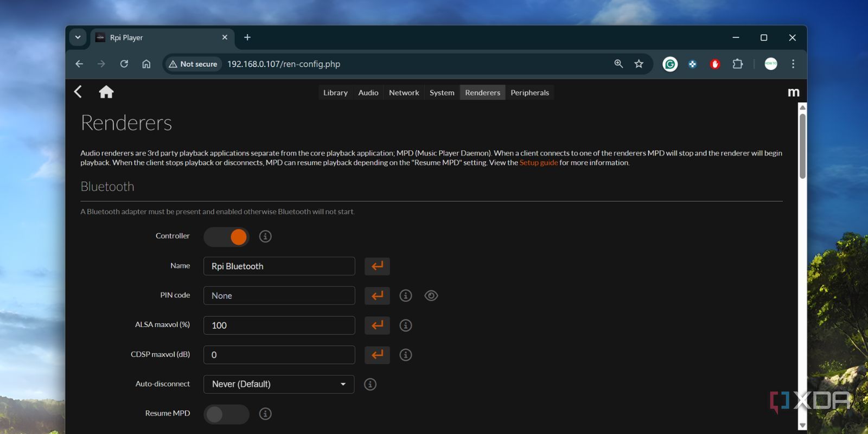868x434 pixels.
Task: Focus the PIN code field
Action: pos(279,296)
